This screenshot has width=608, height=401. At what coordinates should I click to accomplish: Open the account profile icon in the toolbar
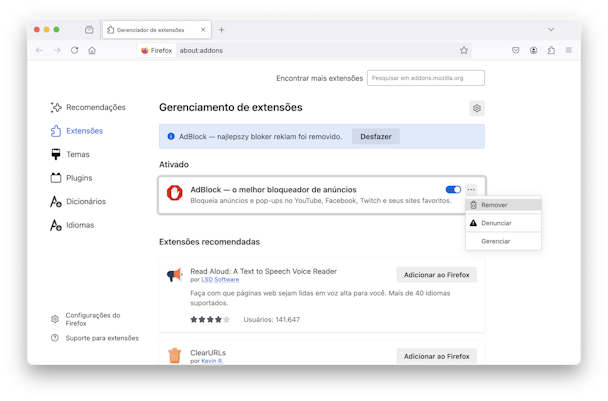[x=534, y=50]
